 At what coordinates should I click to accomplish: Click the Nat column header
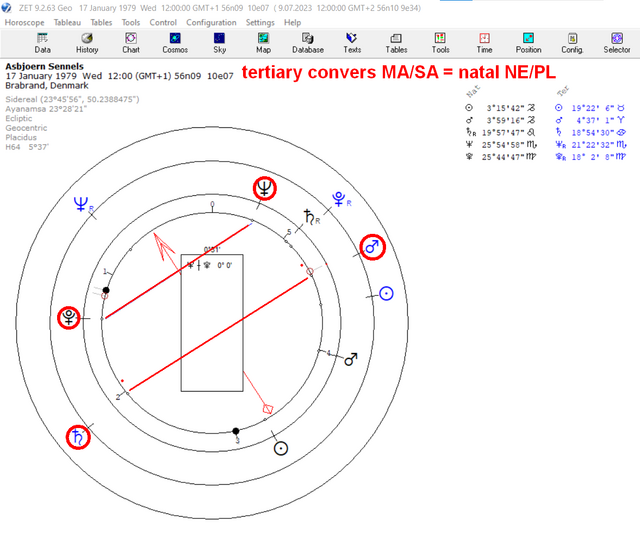tap(473, 91)
